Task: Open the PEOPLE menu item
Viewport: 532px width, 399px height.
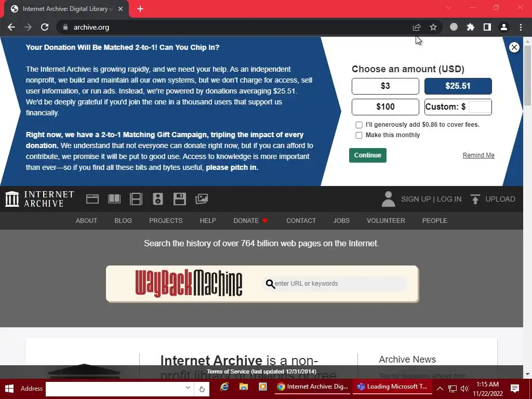Action: (x=435, y=220)
